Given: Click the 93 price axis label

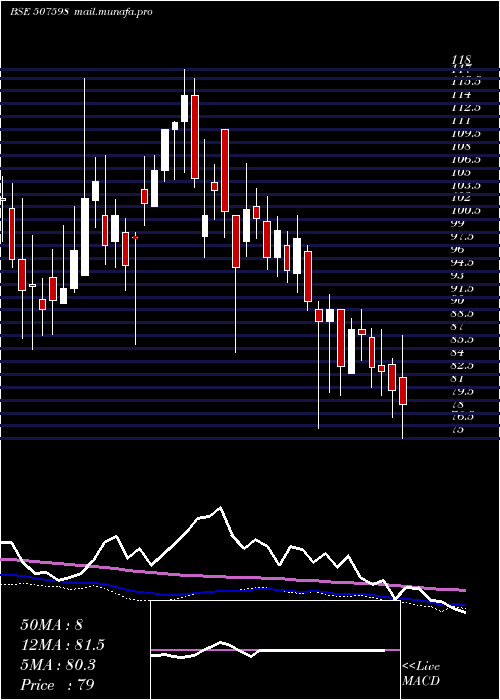Looking at the screenshot, I should click(458, 275).
